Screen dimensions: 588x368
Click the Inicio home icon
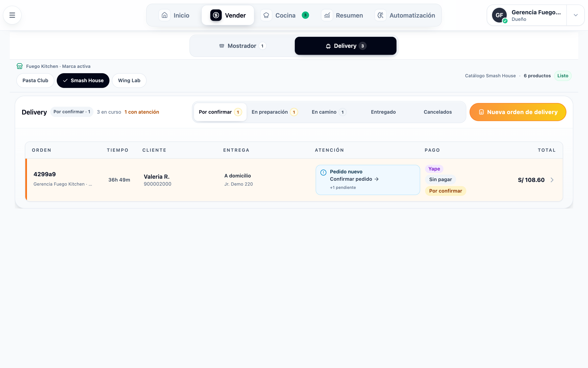pyautogui.click(x=165, y=15)
